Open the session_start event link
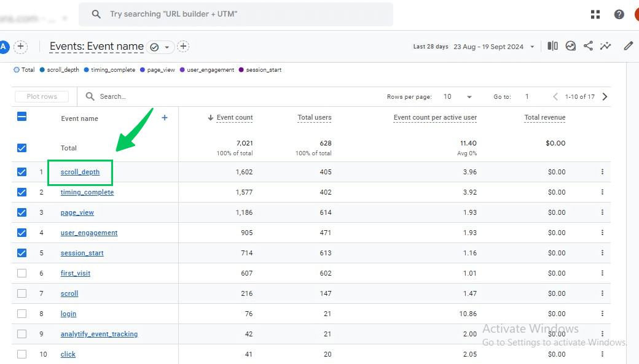The width and height of the screenshot is (639, 364). [82, 253]
